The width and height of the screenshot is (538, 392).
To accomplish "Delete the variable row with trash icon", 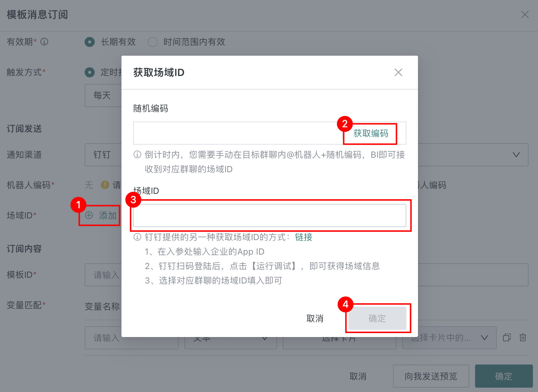I will [523, 337].
